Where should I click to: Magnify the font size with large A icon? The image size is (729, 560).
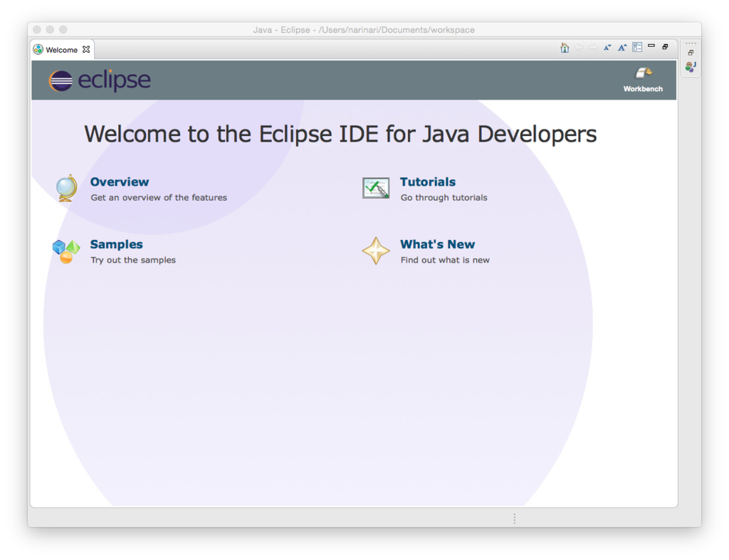click(622, 48)
